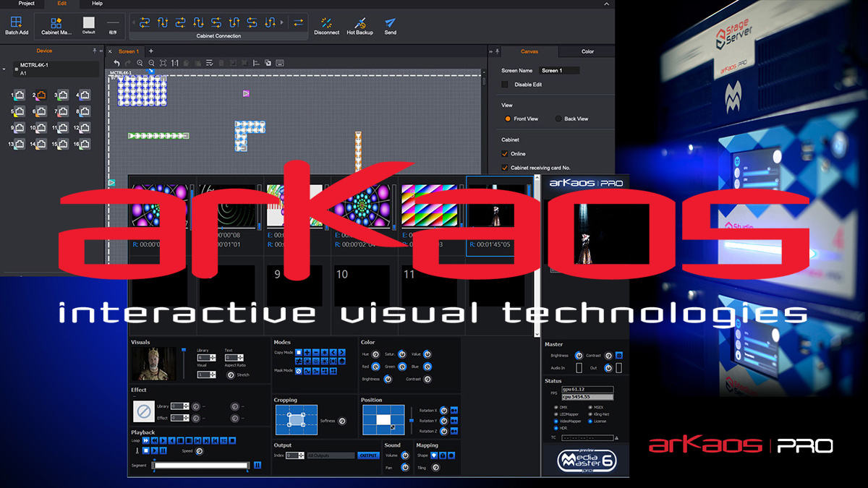Viewport: 868px width, 488px height.
Task: Toggle the VideoMapper status indicator
Action: pos(556,421)
